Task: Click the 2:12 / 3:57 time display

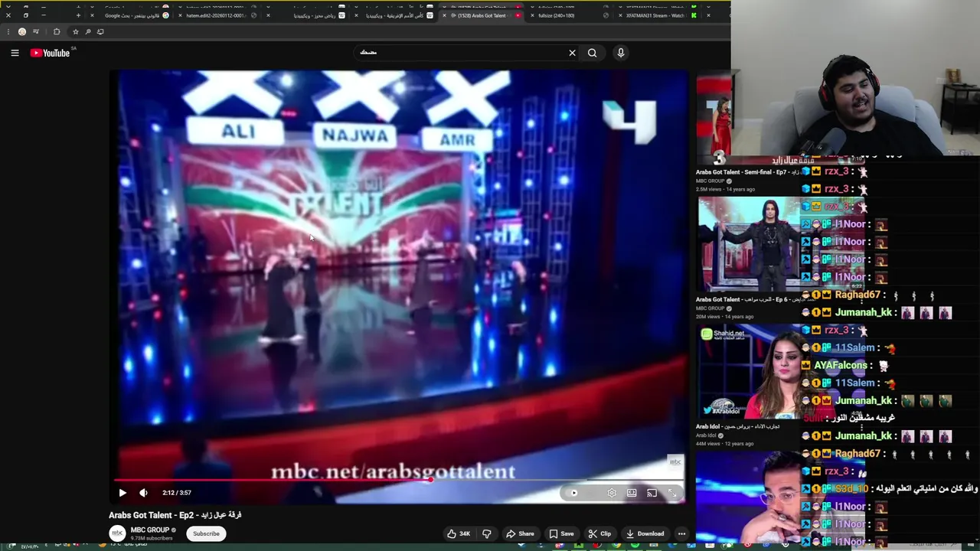Action: [x=177, y=493]
